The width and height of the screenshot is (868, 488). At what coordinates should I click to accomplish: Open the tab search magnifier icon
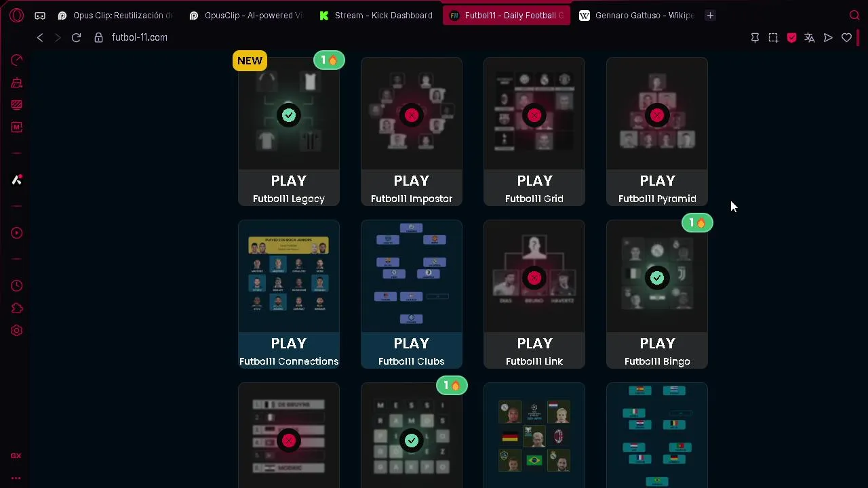pyautogui.click(x=854, y=15)
